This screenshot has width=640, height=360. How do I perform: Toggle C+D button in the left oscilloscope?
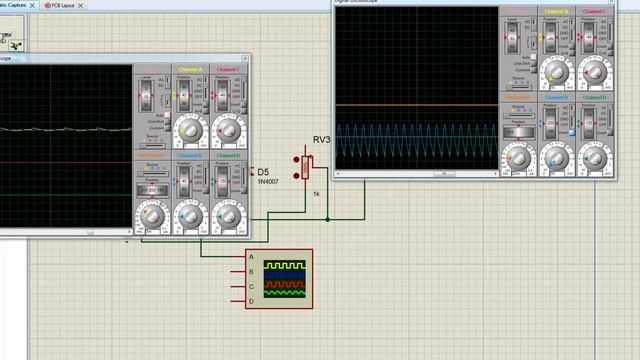coord(244,111)
